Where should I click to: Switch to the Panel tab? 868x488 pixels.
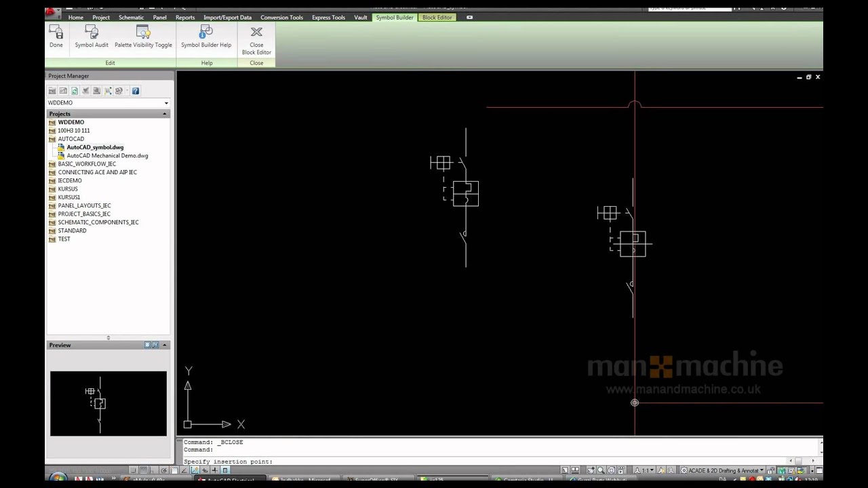click(160, 18)
